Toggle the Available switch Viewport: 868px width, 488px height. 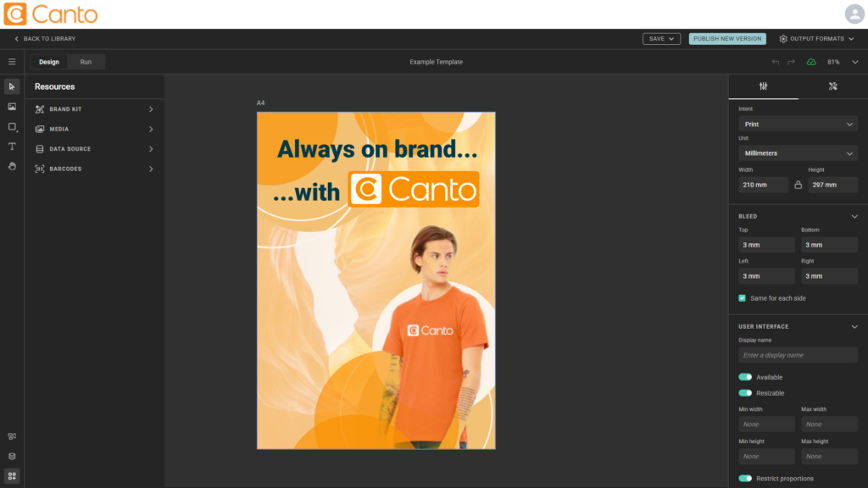pos(745,377)
